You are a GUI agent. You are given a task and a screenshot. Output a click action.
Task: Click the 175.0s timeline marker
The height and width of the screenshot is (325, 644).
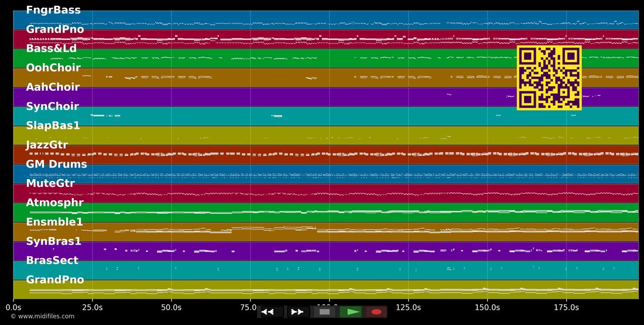tap(566, 307)
